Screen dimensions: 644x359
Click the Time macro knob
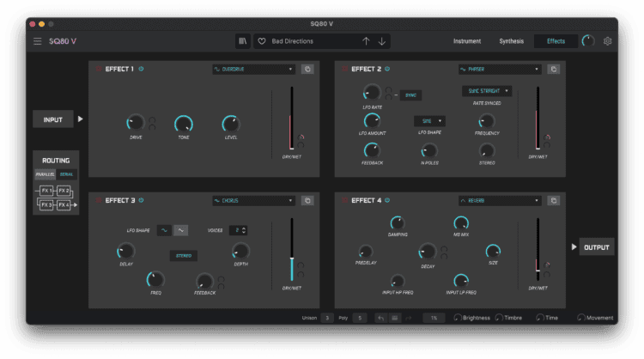(x=540, y=318)
